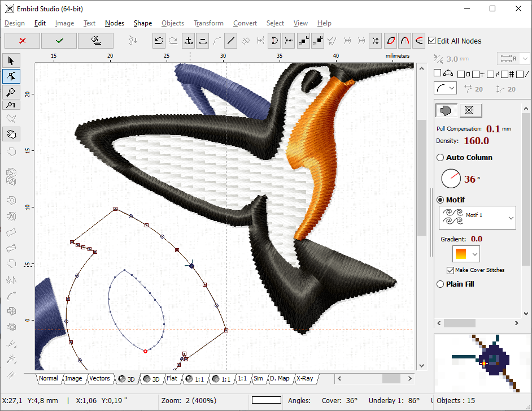
Task: Click the red X to reject changes
Action: coord(22,40)
